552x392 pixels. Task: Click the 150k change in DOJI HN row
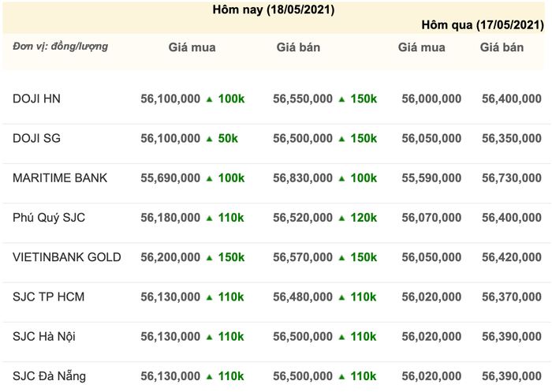tap(364, 99)
